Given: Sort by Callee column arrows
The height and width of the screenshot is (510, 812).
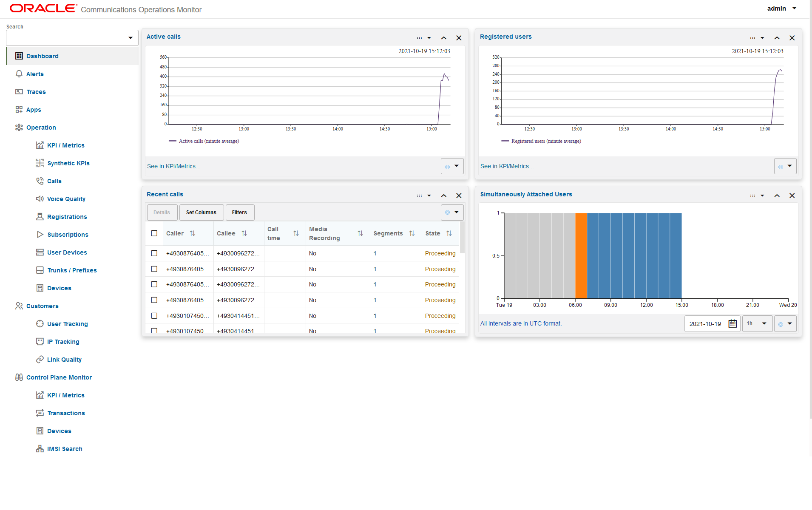Looking at the screenshot, I should point(244,233).
